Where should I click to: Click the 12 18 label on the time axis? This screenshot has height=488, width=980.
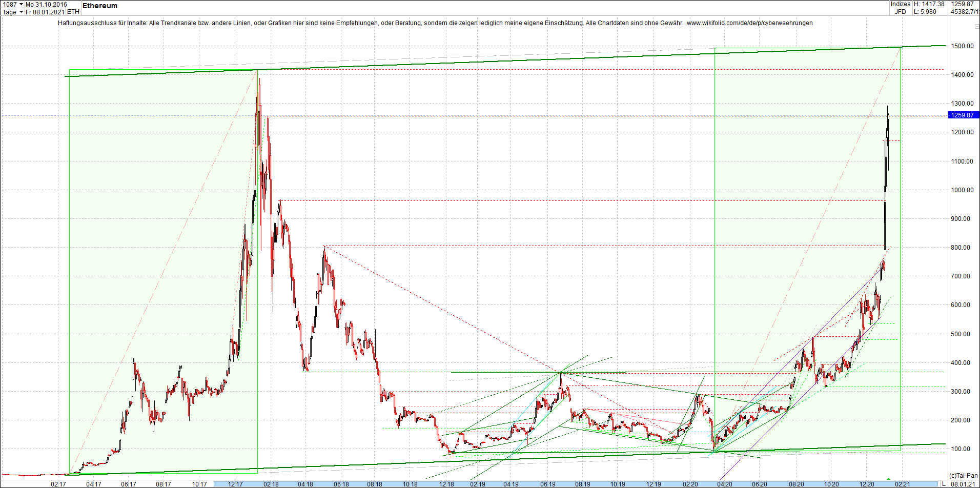(x=447, y=483)
